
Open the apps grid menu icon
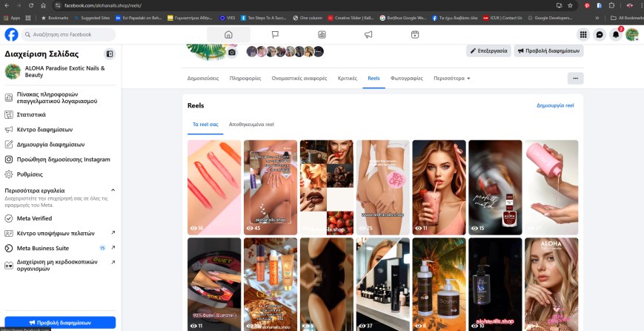point(583,35)
